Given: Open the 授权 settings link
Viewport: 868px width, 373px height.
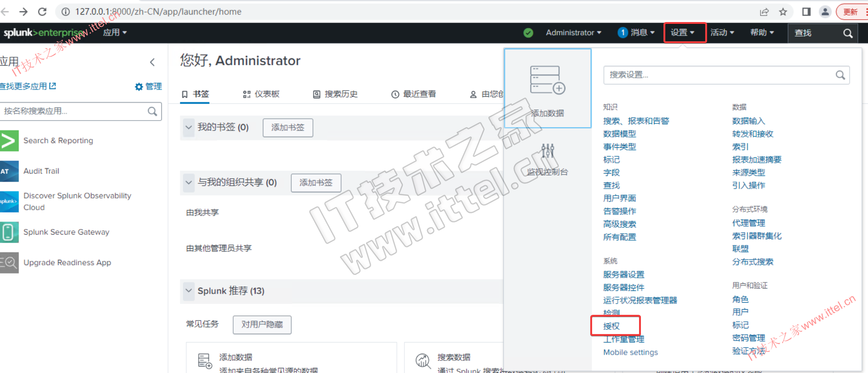Looking at the screenshot, I should point(611,326).
